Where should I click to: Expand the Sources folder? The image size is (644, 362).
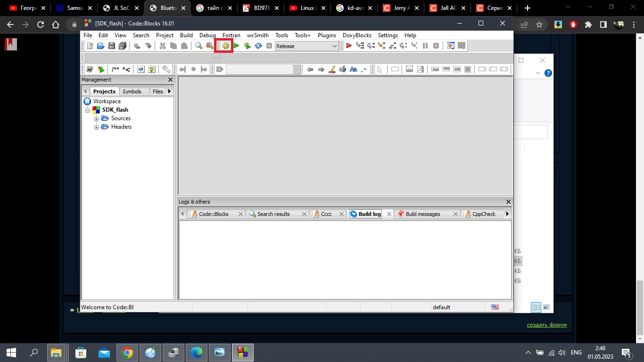click(x=97, y=118)
